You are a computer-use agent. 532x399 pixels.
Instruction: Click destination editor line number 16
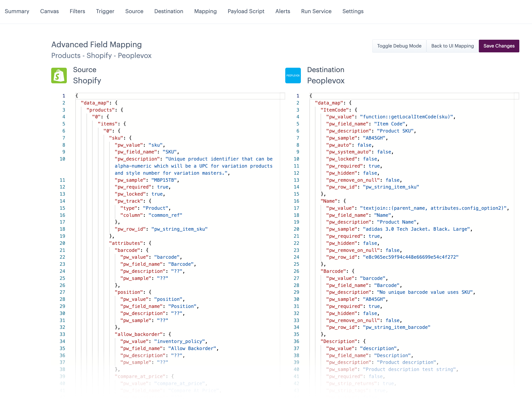click(296, 201)
